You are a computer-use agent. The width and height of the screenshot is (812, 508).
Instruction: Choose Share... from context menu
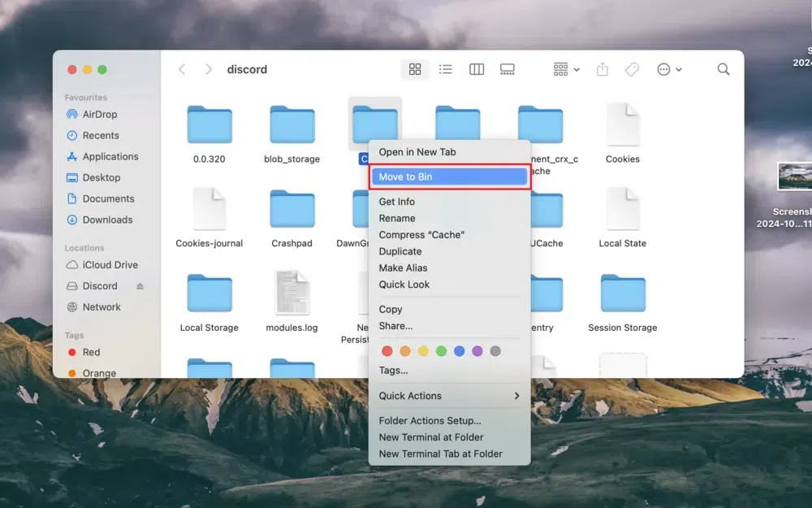450,326
